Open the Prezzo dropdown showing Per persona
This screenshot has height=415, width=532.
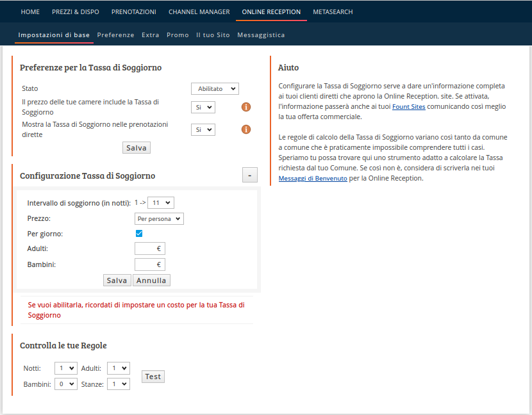[159, 219]
